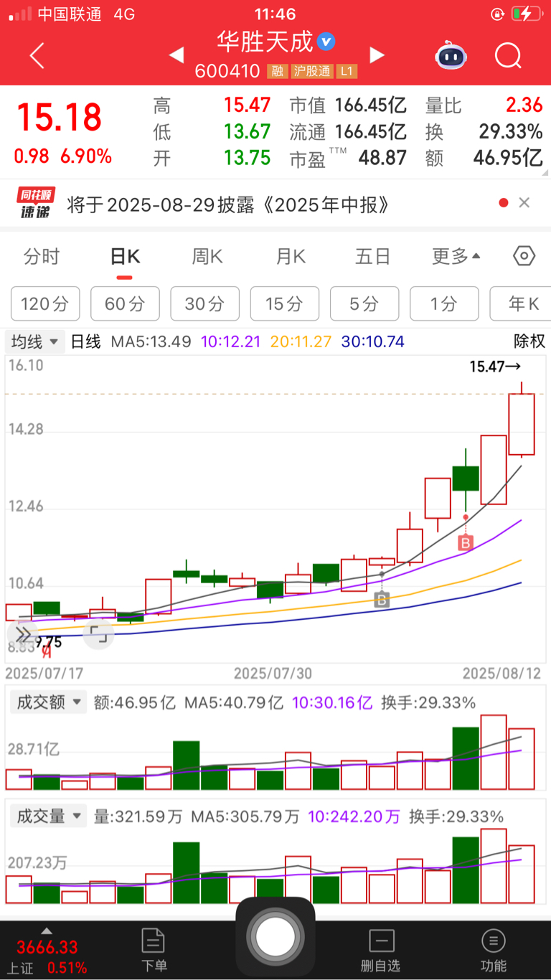Tap the blue 30:10.74 MA label
The image size is (551, 980).
click(373, 341)
